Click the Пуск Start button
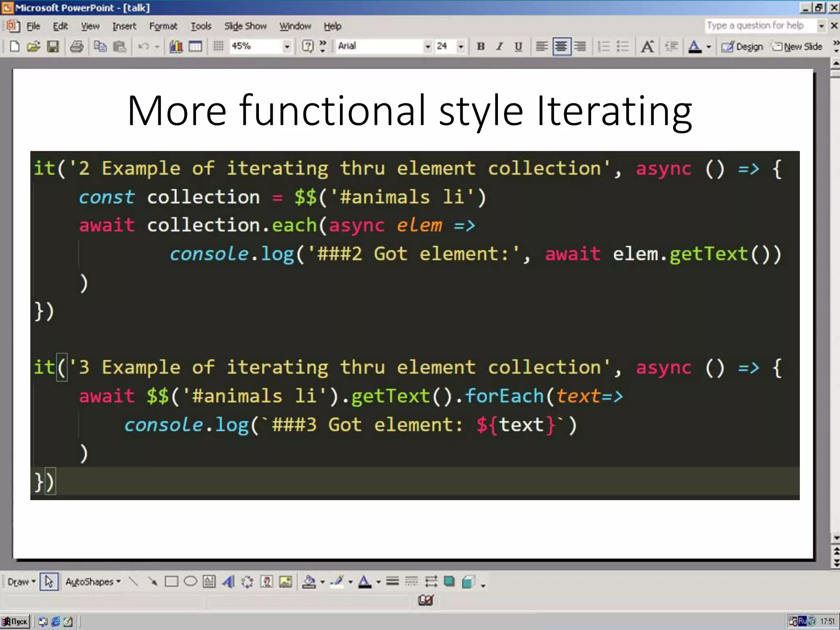Screen dimensions: 840x630 (x=16, y=621)
